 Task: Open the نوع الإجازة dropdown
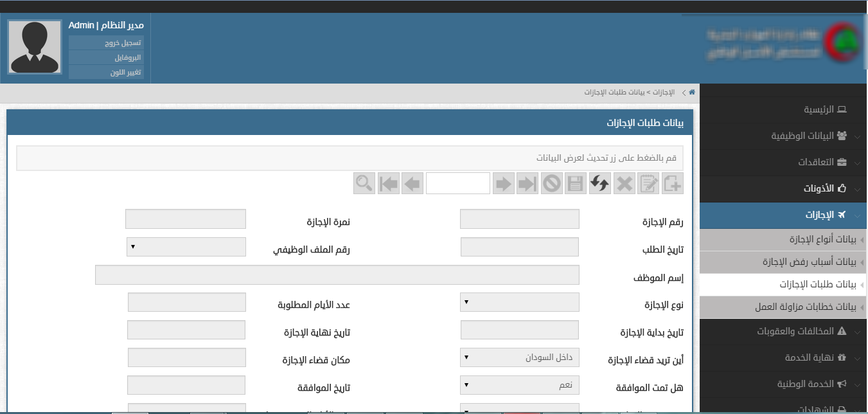point(520,302)
